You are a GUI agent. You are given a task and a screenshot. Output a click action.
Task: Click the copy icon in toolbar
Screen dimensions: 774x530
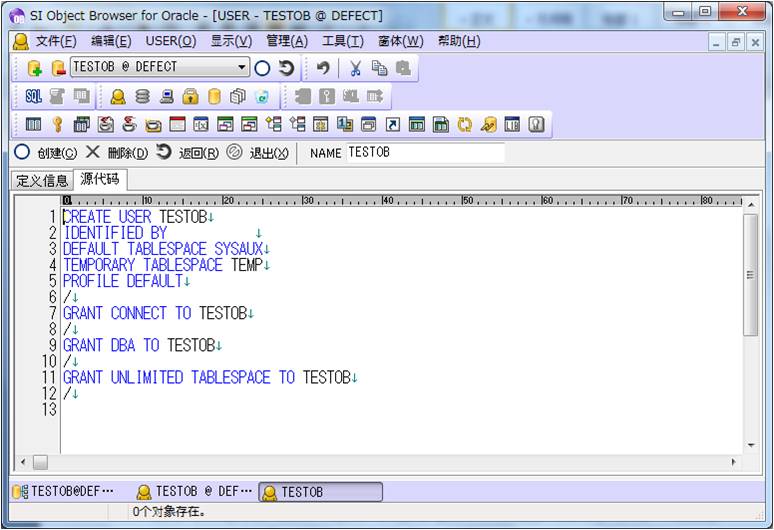pyautogui.click(x=379, y=68)
